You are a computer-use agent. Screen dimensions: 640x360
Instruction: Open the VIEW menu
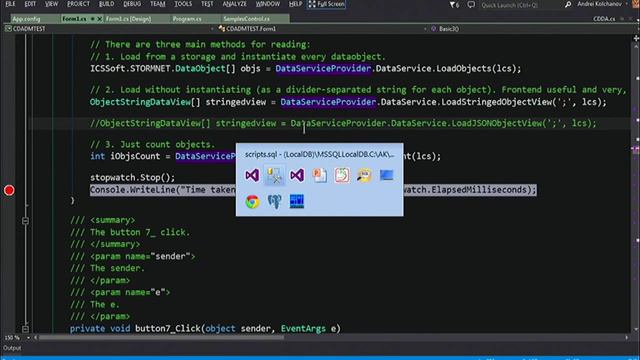[51, 4]
